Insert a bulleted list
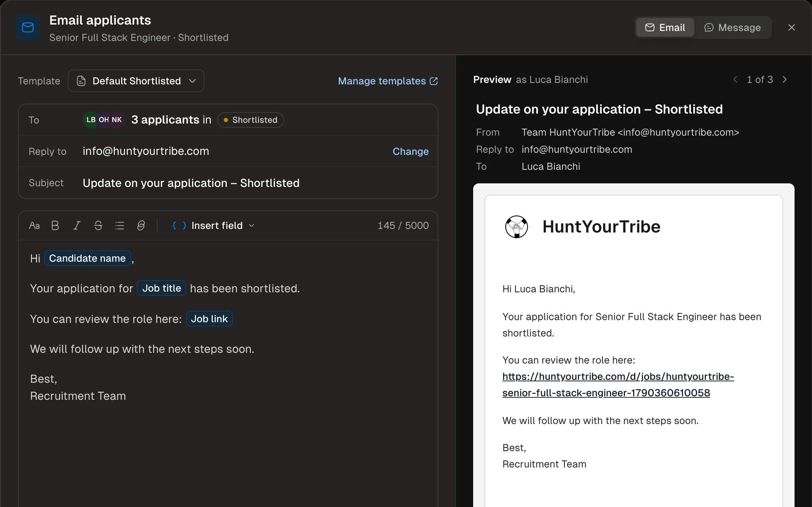Image resolution: width=812 pixels, height=507 pixels. click(x=120, y=226)
